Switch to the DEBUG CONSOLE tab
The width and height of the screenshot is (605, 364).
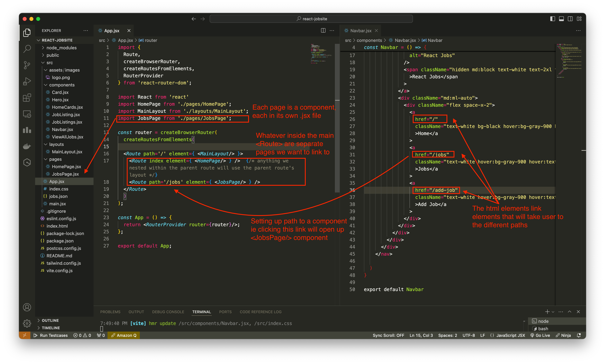168,312
